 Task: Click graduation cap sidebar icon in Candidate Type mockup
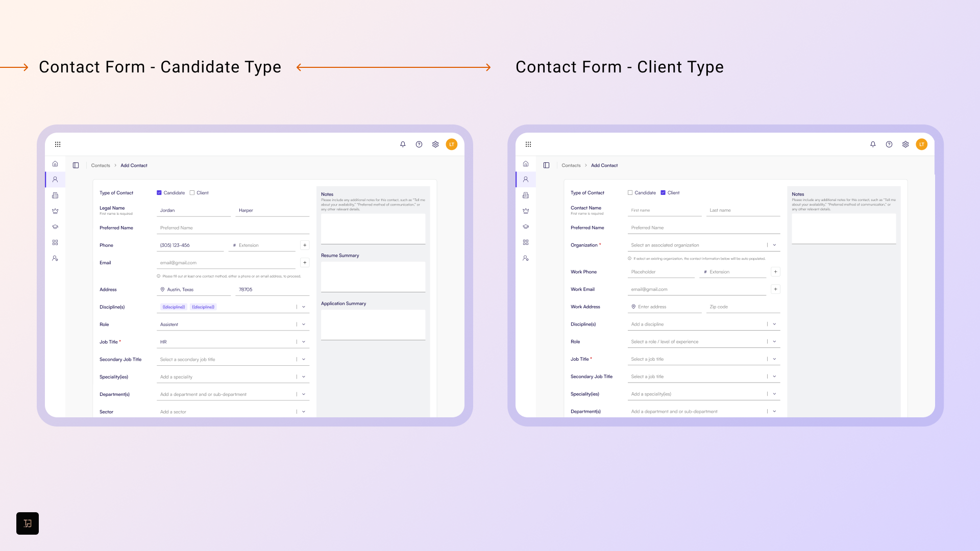click(x=55, y=227)
